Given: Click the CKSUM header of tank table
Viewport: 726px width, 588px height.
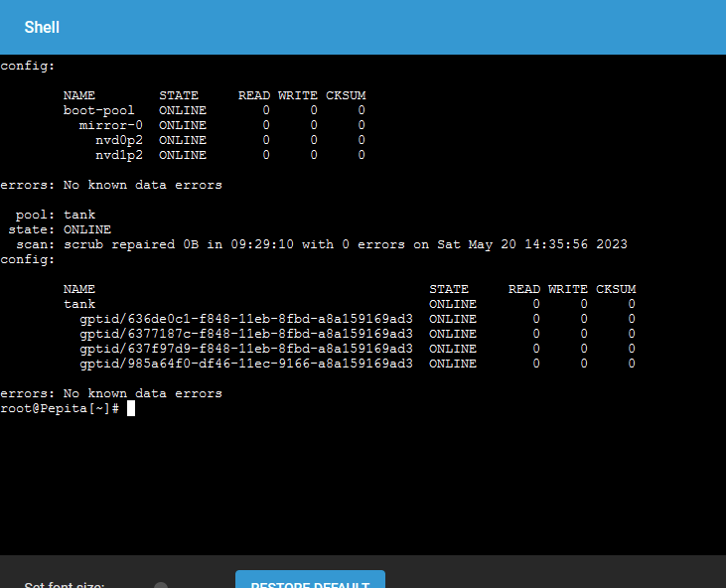Looking at the screenshot, I should [616, 289].
